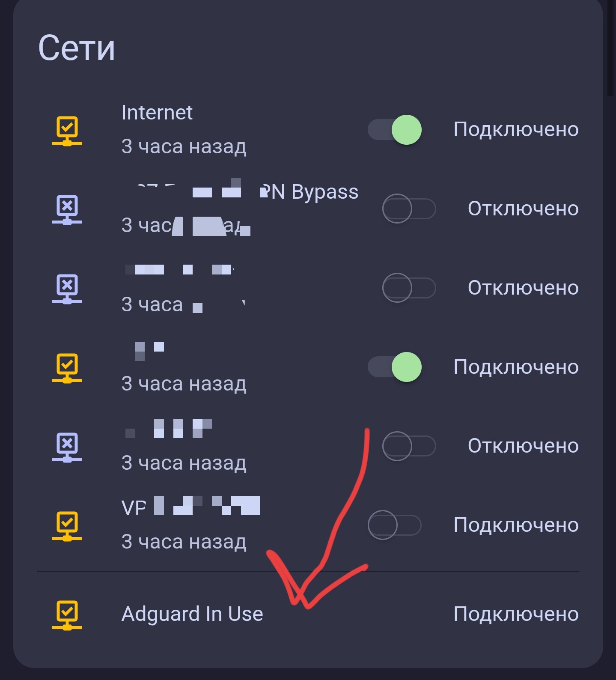Click the purple crossed network icon in the third row
This screenshot has height=680, width=616.
pyautogui.click(x=67, y=289)
